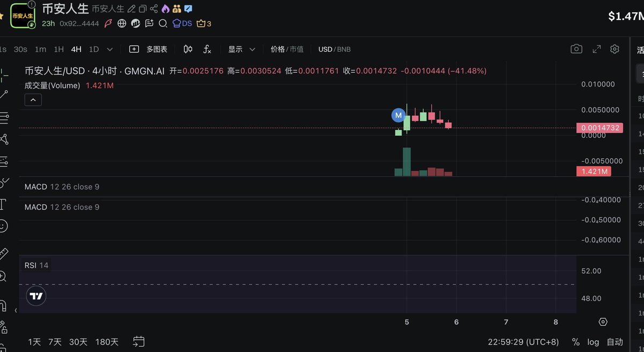Edit token name with the pencil icon

[131, 9]
